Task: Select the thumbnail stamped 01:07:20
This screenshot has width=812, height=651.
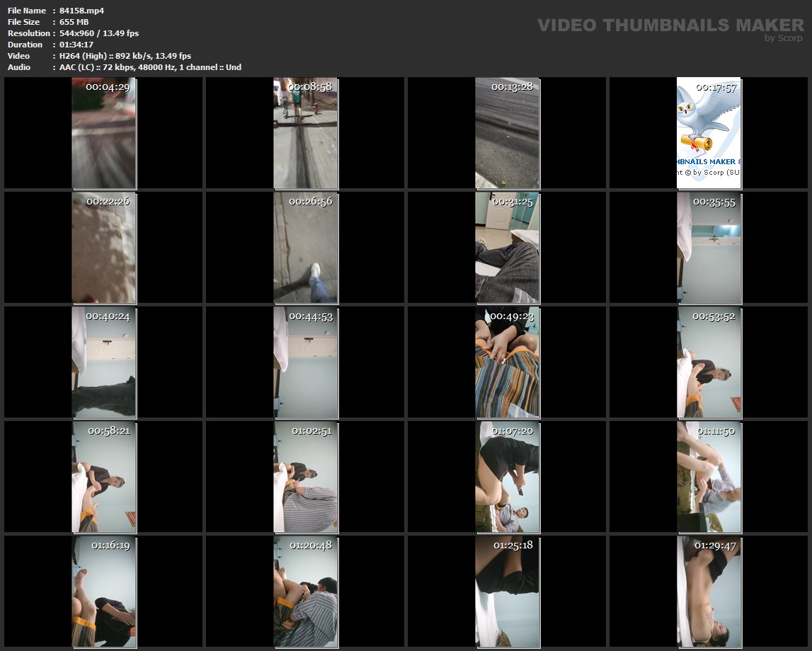Action: (508, 477)
